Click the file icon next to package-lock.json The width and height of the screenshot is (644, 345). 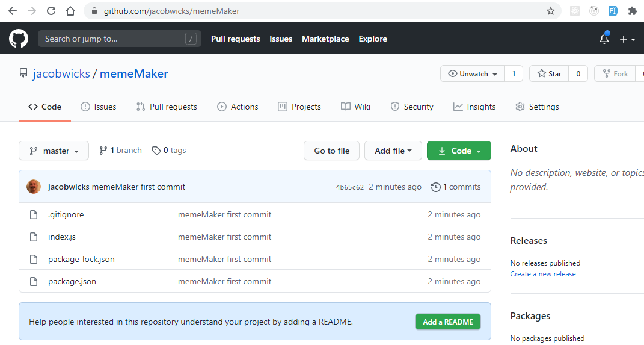point(34,259)
